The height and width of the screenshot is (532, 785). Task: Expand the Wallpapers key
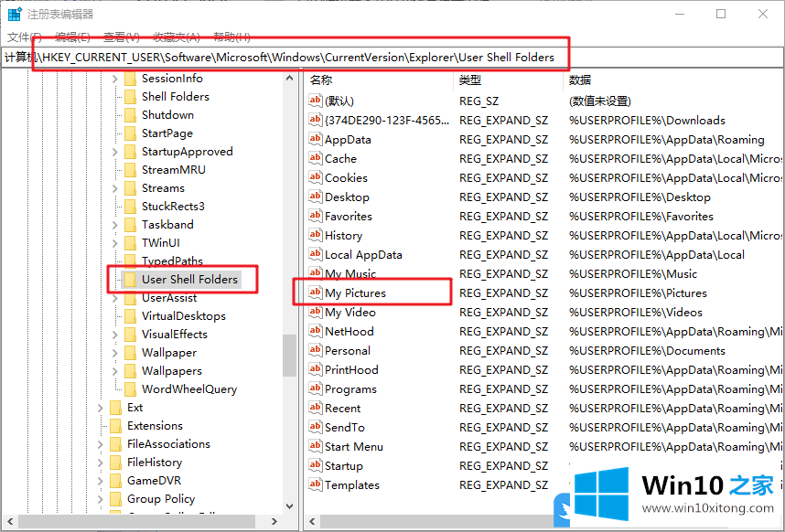click(x=114, y=371)
